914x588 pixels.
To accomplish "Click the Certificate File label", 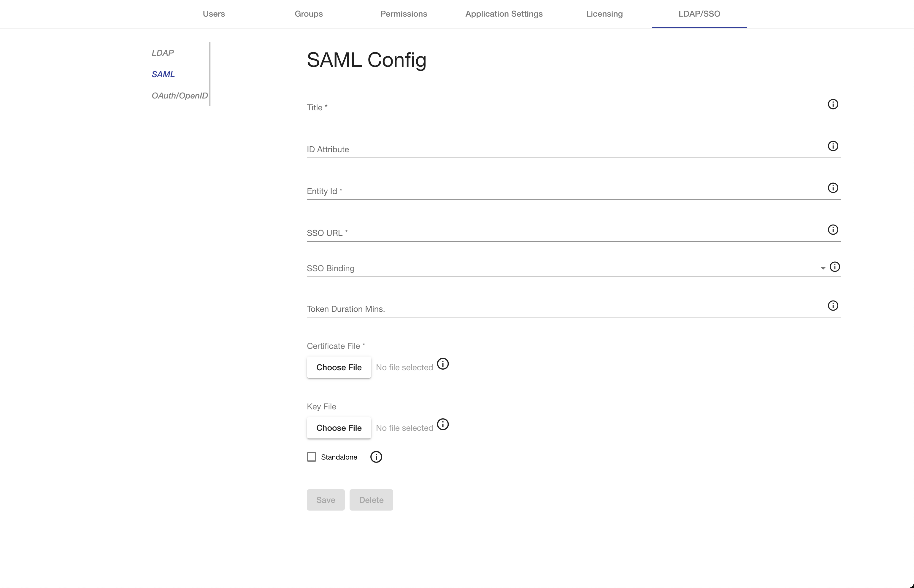I will [x=336, y=346].
